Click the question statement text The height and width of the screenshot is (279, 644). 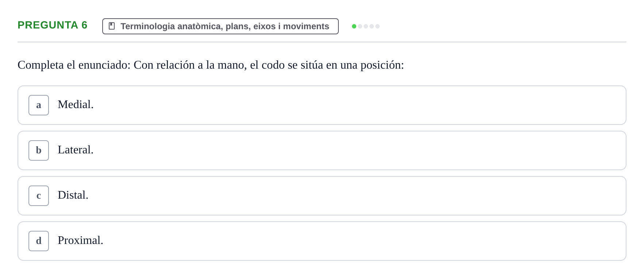(x=211, y=65)
